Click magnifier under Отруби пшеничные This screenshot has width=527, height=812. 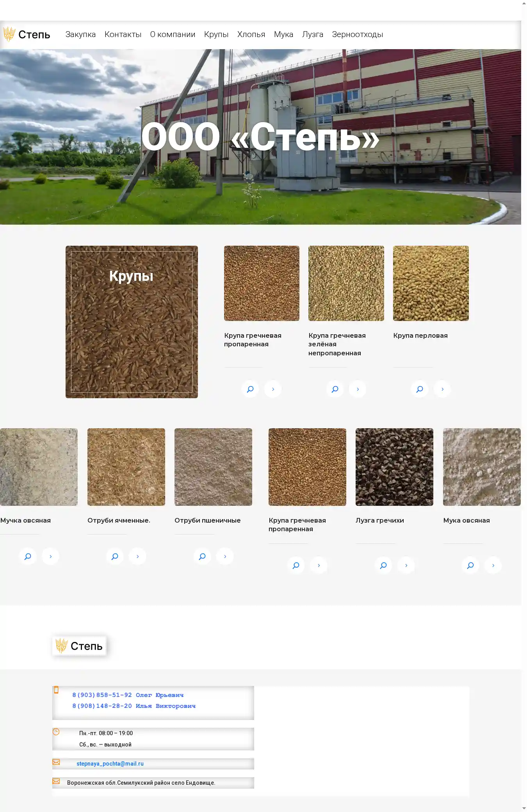tap(202, 557)
